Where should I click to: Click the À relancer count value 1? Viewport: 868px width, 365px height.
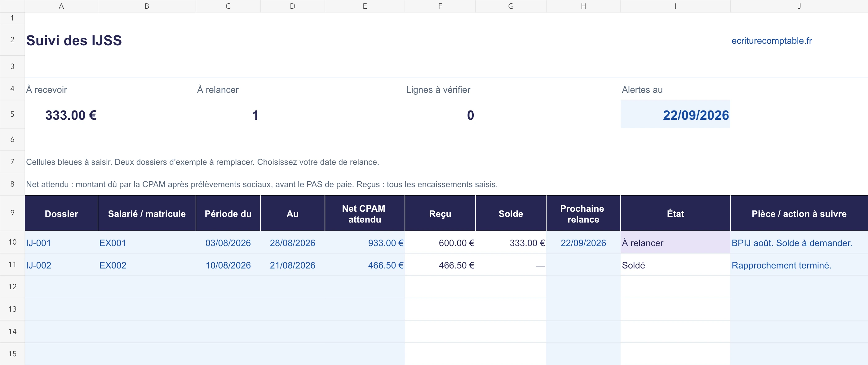click(255, 115)
